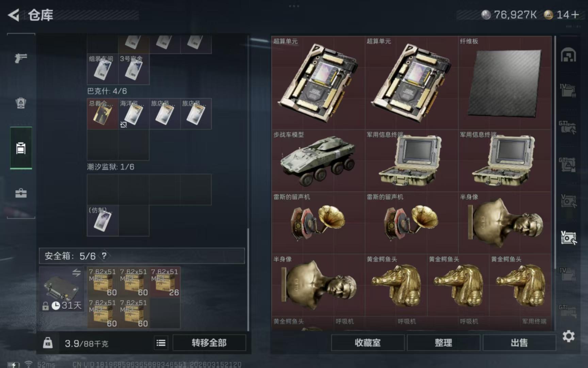Tap the safe box swap arrows icon

click(x=76, y=273)
